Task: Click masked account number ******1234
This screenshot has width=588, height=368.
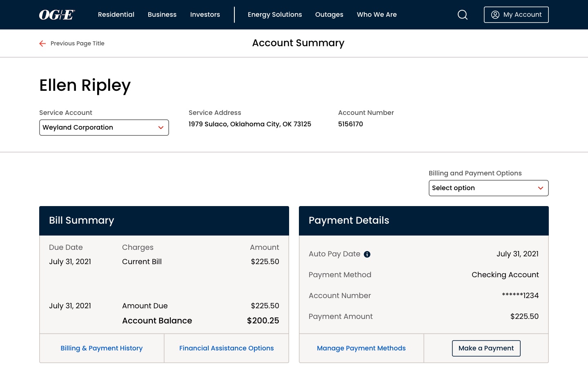Action: 520,296
